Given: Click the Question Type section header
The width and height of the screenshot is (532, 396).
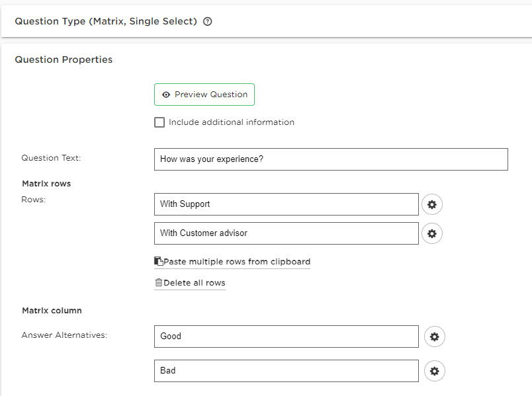Looking at the screenshot, I should point(106,21).
